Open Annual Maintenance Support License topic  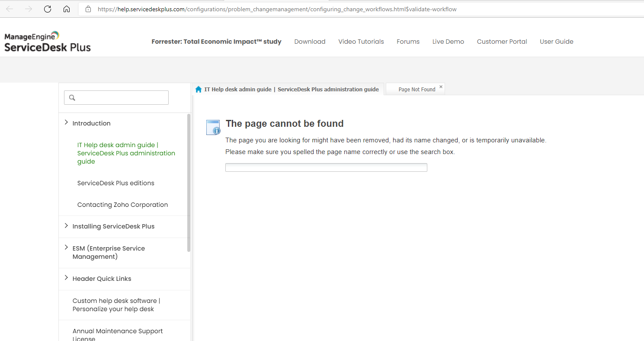point(118,335)
